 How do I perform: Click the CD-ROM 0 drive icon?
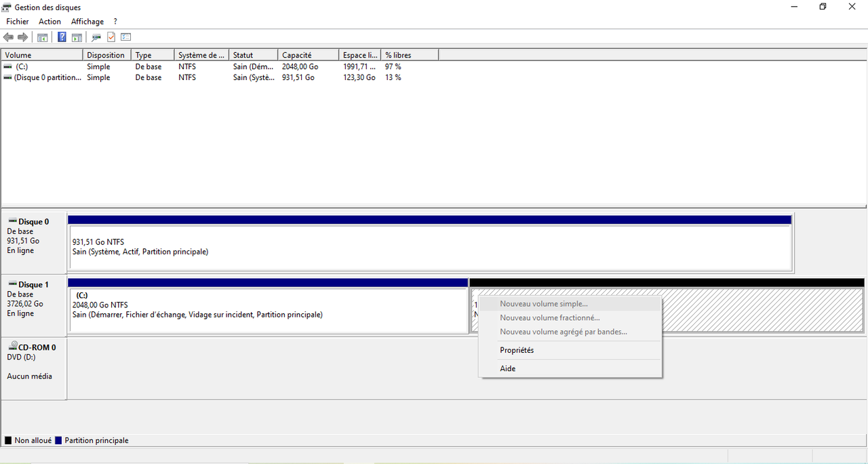(x=12, y=347)
